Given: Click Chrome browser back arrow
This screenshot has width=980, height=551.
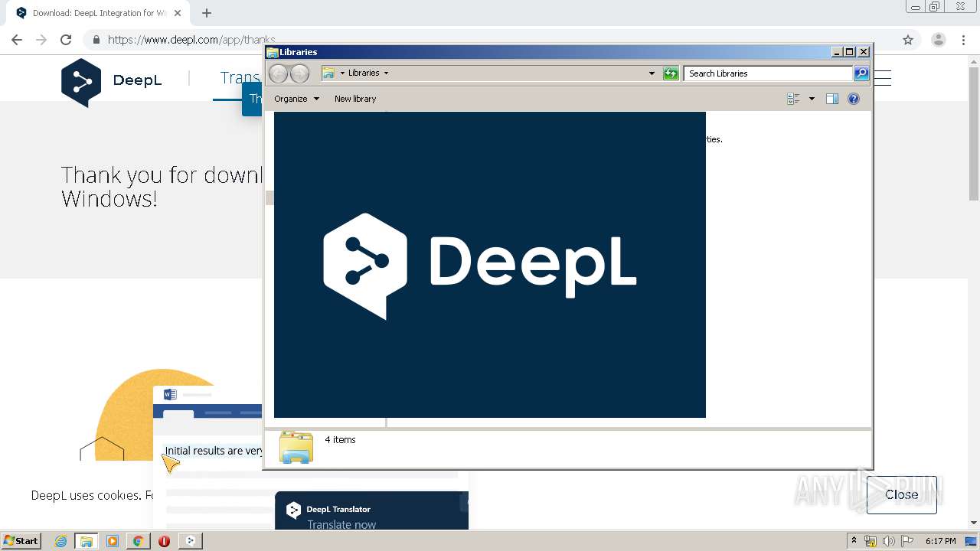Looking at the screenshot, I should pos(17,40).
